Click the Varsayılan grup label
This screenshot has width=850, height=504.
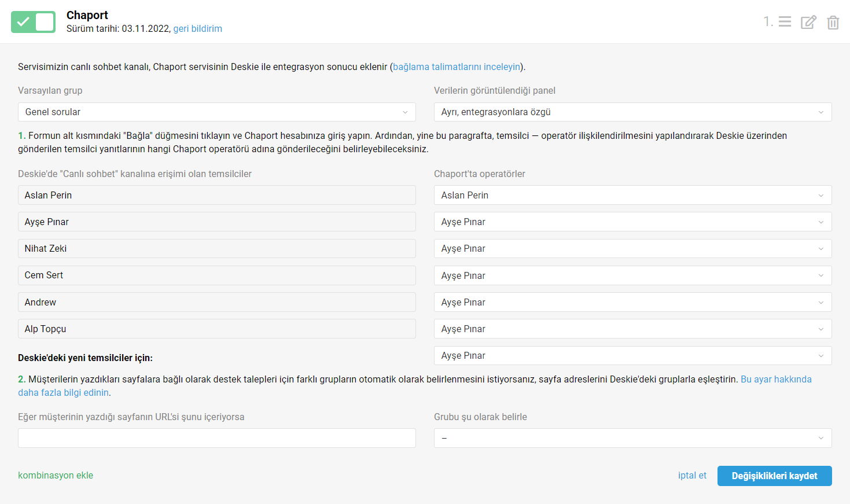(50, 90)
